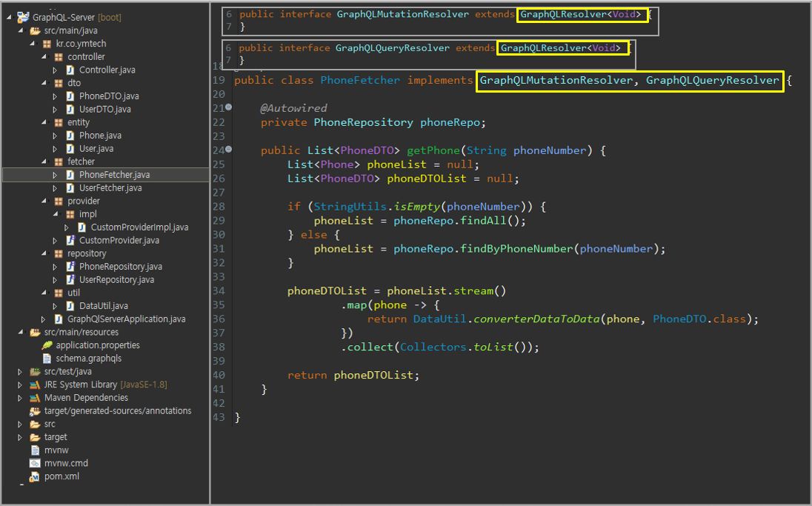812x506 pixels.
Task: Open GraphQlServerApplication.java file
Action: pos(126,319)
